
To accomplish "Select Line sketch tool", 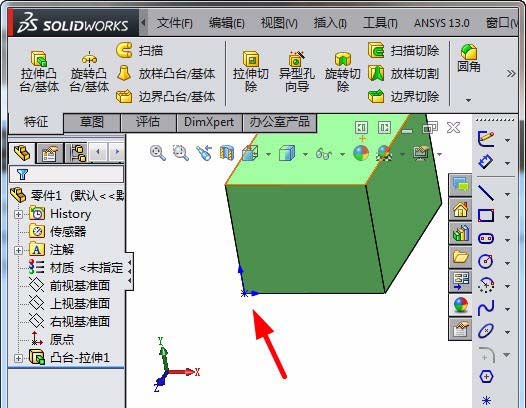I will (x=485, y=193).
